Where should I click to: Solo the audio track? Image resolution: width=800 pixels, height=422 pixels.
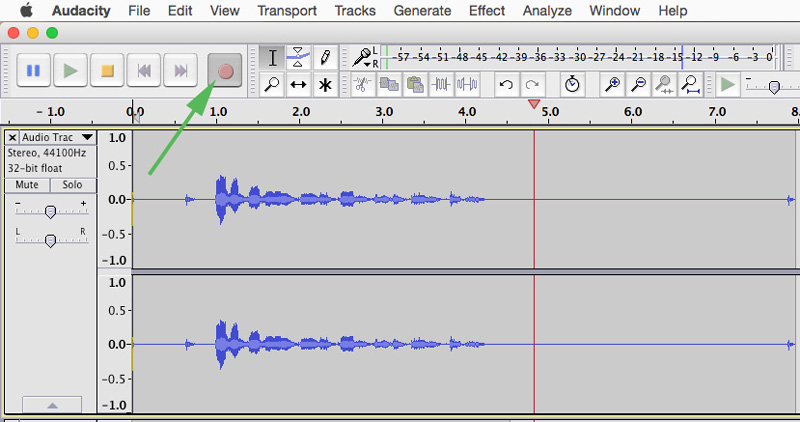[72, 185]
